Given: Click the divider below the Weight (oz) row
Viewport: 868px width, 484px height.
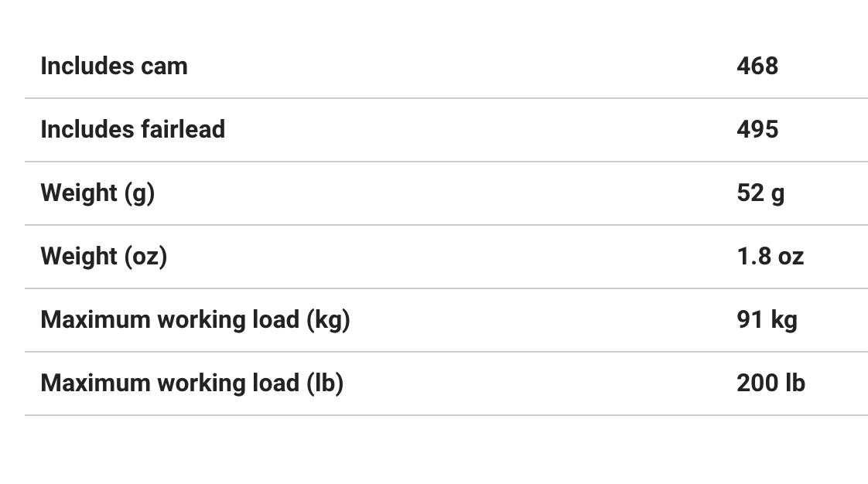Looking at the screenshot, I should point(446,288).
